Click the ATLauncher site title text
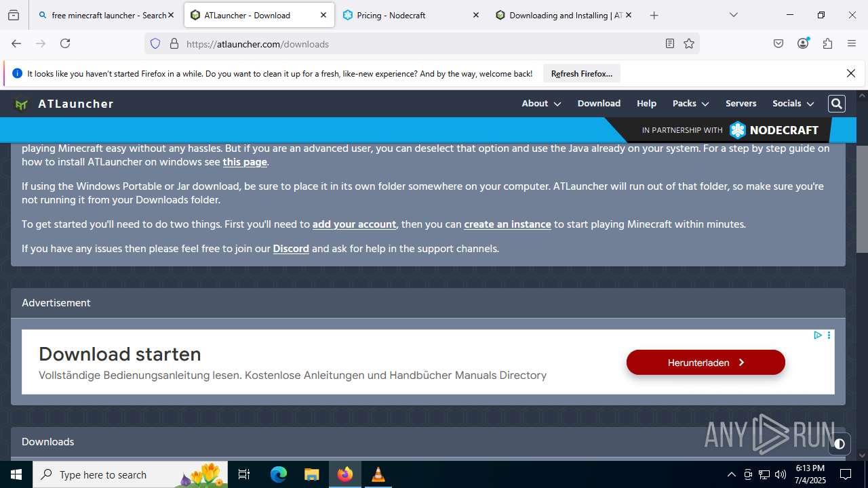The height and width of the screenshot is (488, 868). pyautogui.click(x=76, y=104)
